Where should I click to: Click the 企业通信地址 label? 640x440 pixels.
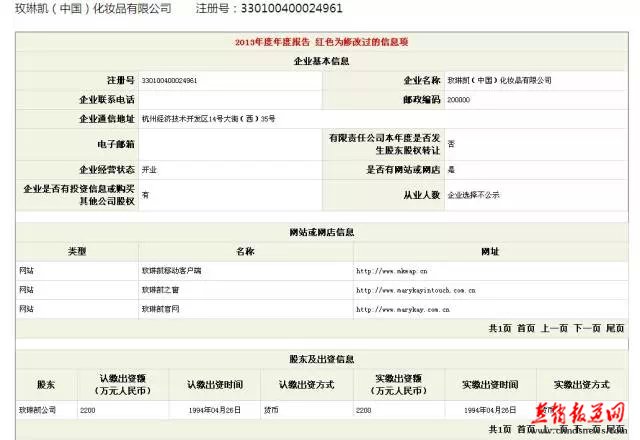[107, 119]
